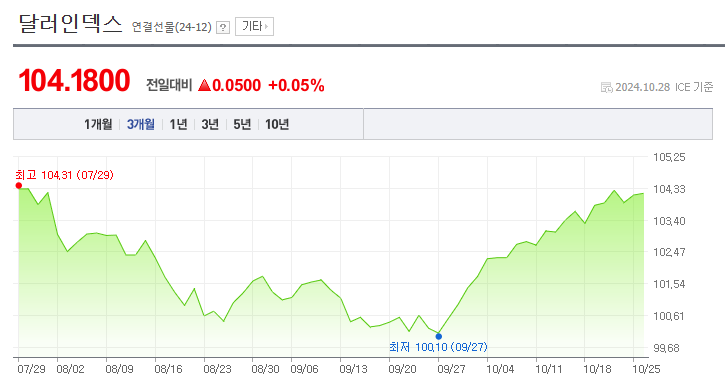Click the 08/09 x-axis date
Image resolution: width=725 pixels, height=391 pixels.
tap(119, 369)
